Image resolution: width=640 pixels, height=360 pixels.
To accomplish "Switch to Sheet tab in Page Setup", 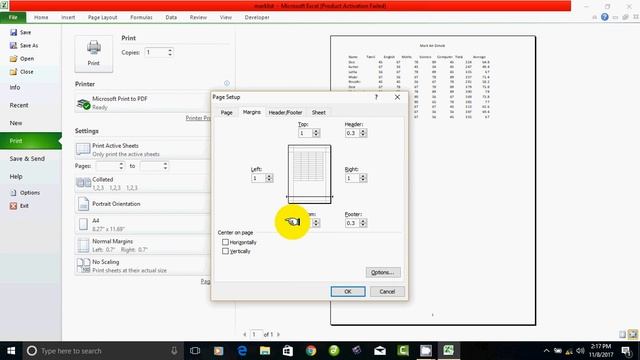I will tap(318, 112).
